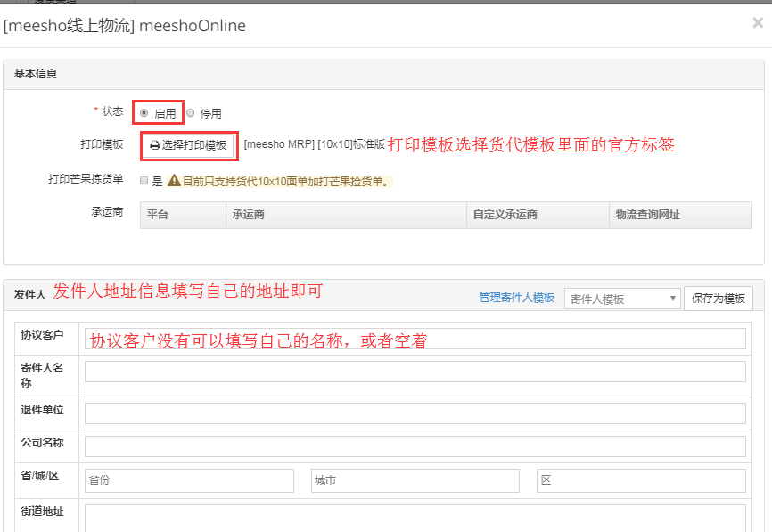Close the meeshoOnline dialog with X
772x532 pixels.
click(x=757, y=23)
